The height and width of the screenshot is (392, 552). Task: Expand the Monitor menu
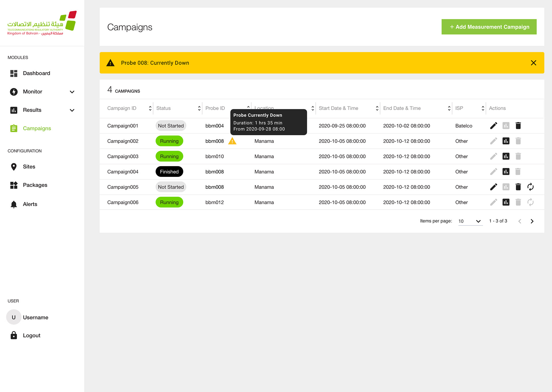pos(72,92)
